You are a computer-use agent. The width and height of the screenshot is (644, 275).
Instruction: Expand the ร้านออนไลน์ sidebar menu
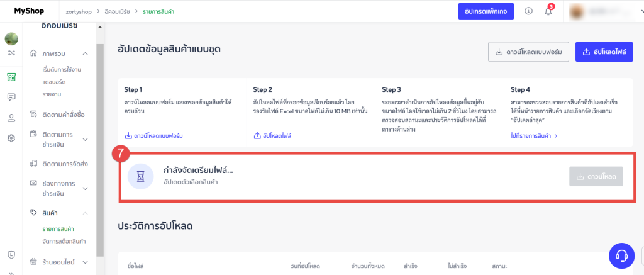click(86, 261)
